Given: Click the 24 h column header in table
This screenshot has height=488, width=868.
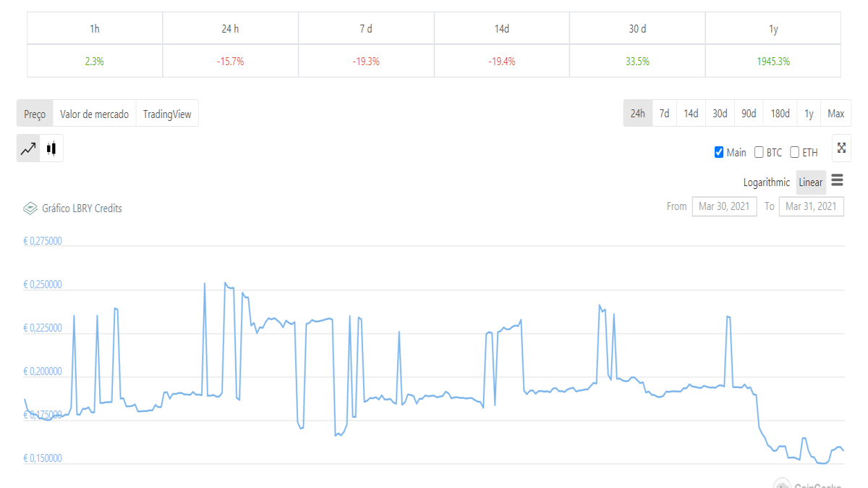Looking at the screenshot, I should click(230, 29).
